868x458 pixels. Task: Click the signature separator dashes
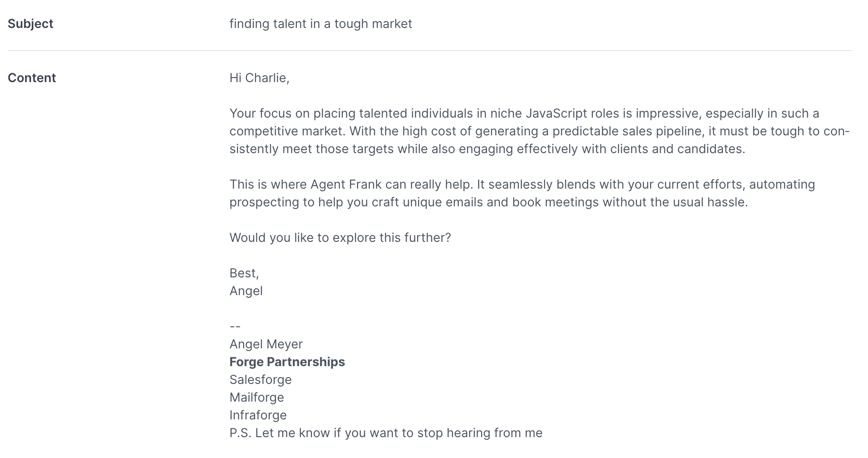235,326
